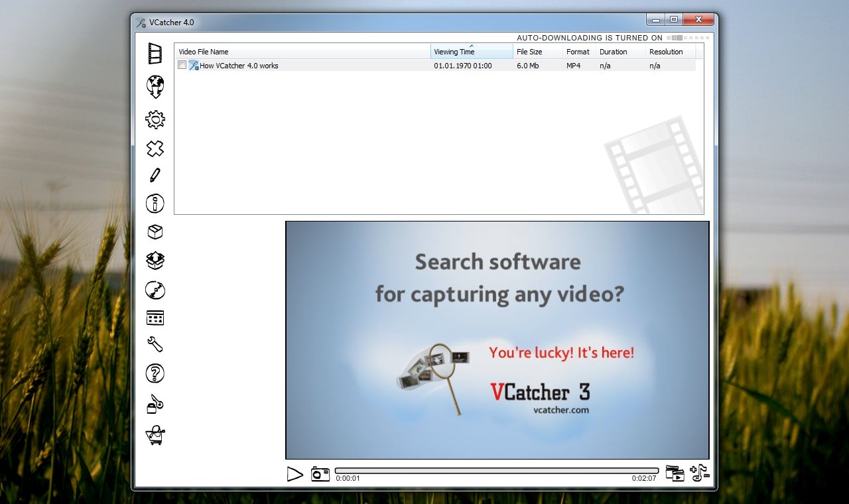Open settings via the gear icon
The height and width of the screenshot is (504, 849).
(x=155, y=119)
